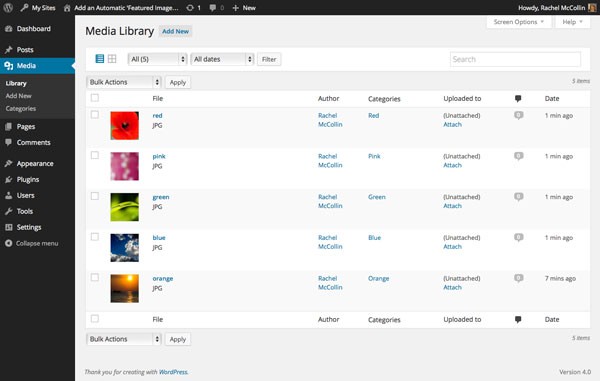Tick the checkbox for the orange image
The image size is (600, 381).
tap(95, 278)
